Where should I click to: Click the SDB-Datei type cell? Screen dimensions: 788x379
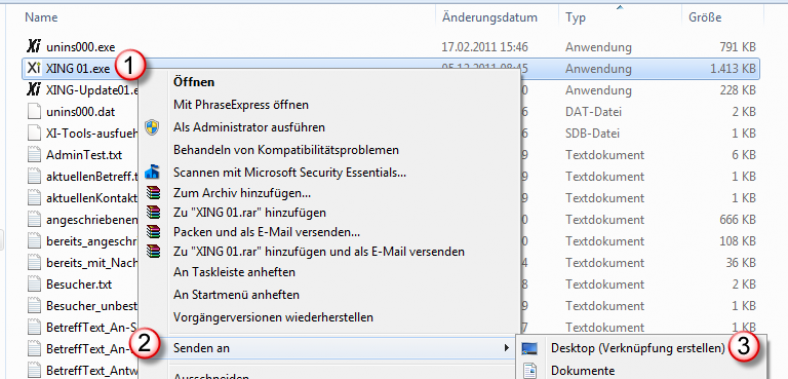pos(592,133)
